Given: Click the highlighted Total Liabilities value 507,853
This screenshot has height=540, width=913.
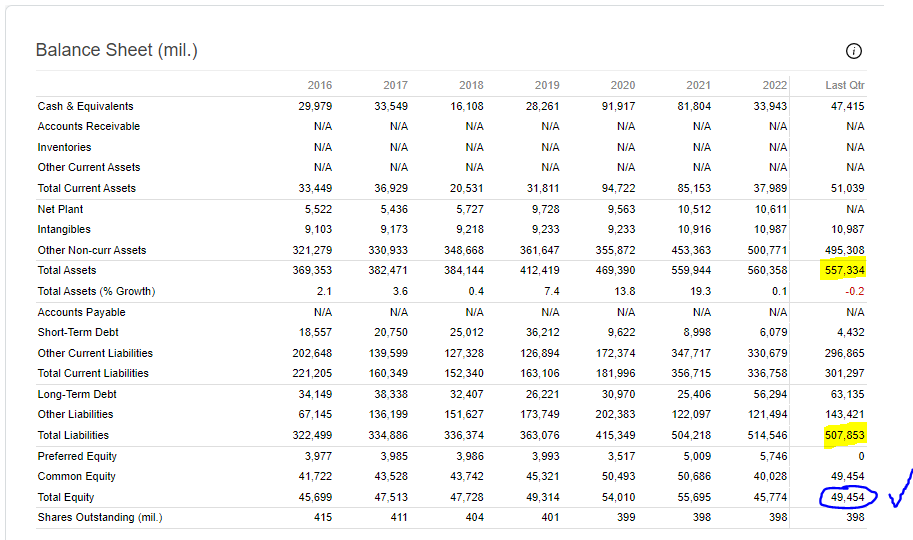Looking at the screenshot, I should coord(844,435).
